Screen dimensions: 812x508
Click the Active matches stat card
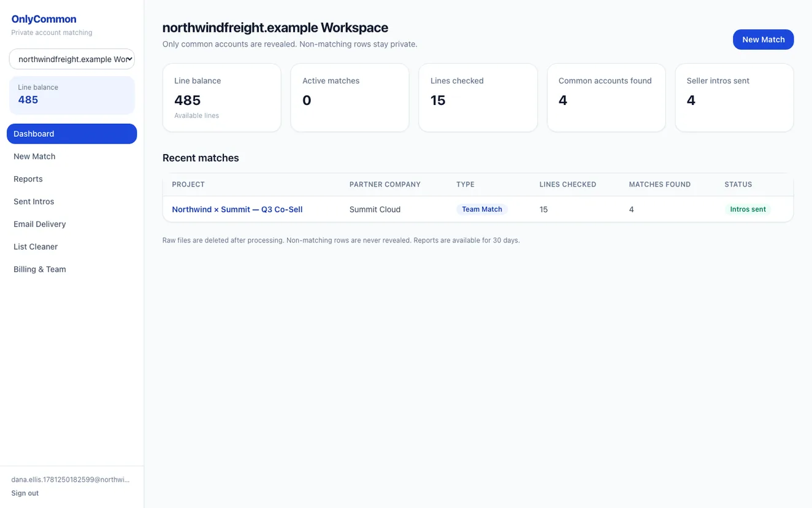click(350, 98)
